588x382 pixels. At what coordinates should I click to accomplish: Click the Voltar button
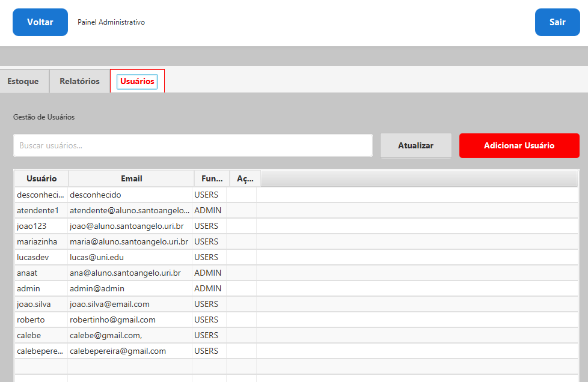click(x=40, y=22)
